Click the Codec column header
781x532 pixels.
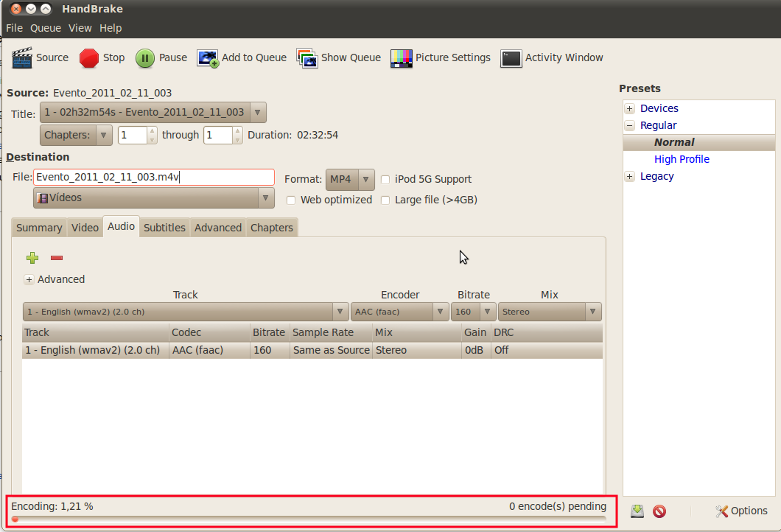coord(210,333)
